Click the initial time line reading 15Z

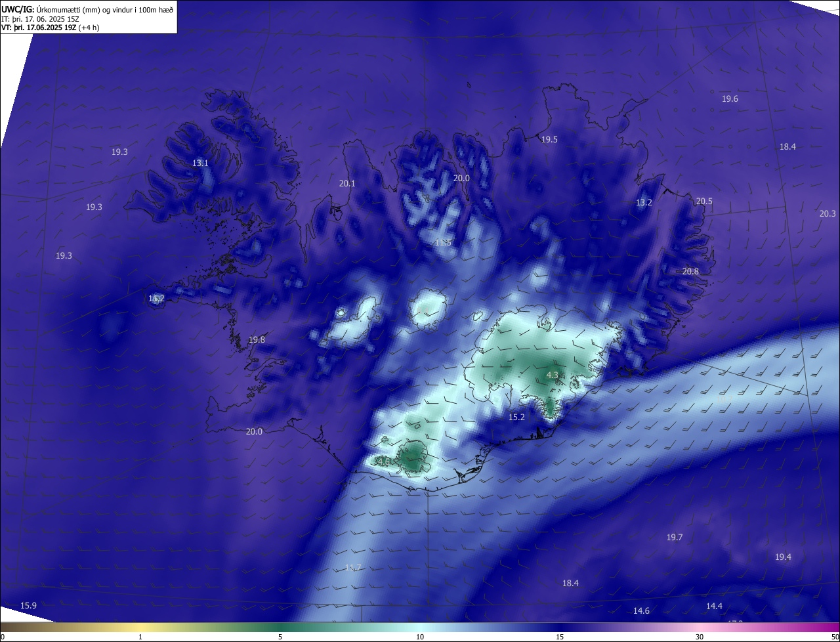point(40,19)
